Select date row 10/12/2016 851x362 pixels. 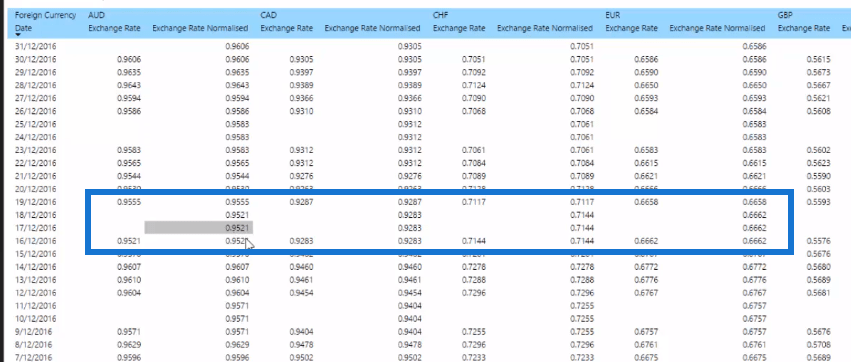point(35,319)
